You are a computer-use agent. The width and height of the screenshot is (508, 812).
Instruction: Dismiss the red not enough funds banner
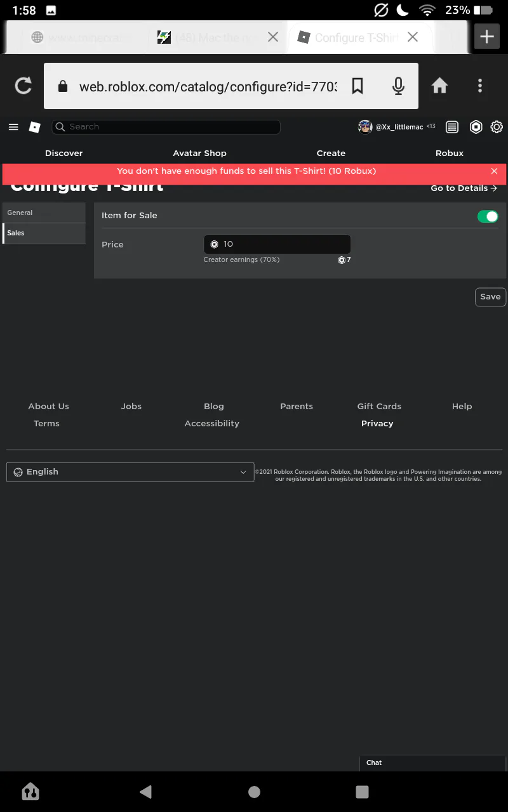(495, 171)
